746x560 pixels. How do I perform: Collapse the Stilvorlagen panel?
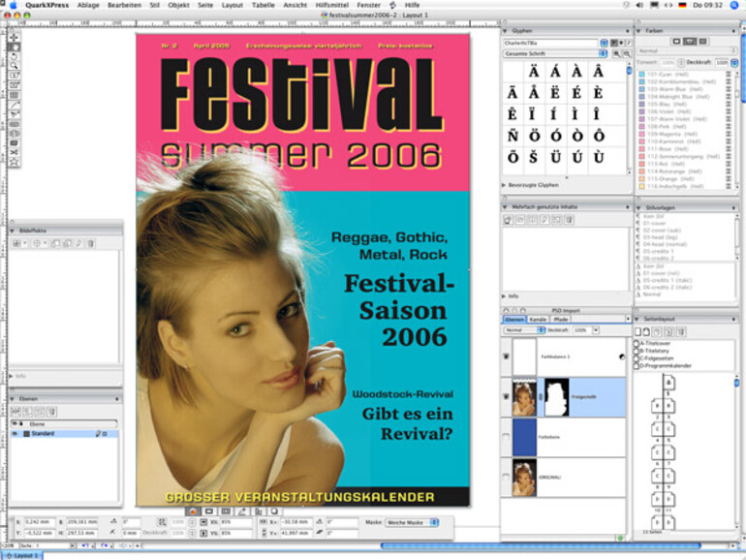tap(639, 208)
